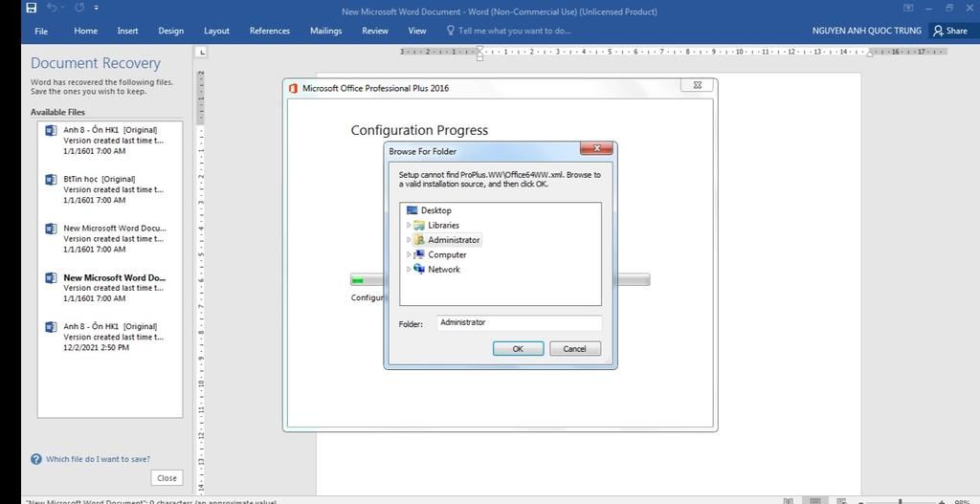Open 'Which file do I want to save?' link
Viewport: 980px width, 504px height.
[99, 459]
